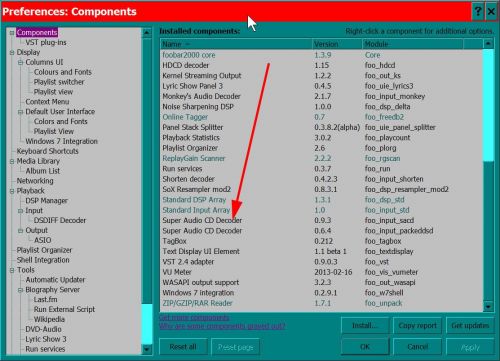Open the Get more components link
Viewport: 500px width, 361px height.
[194, 317]
